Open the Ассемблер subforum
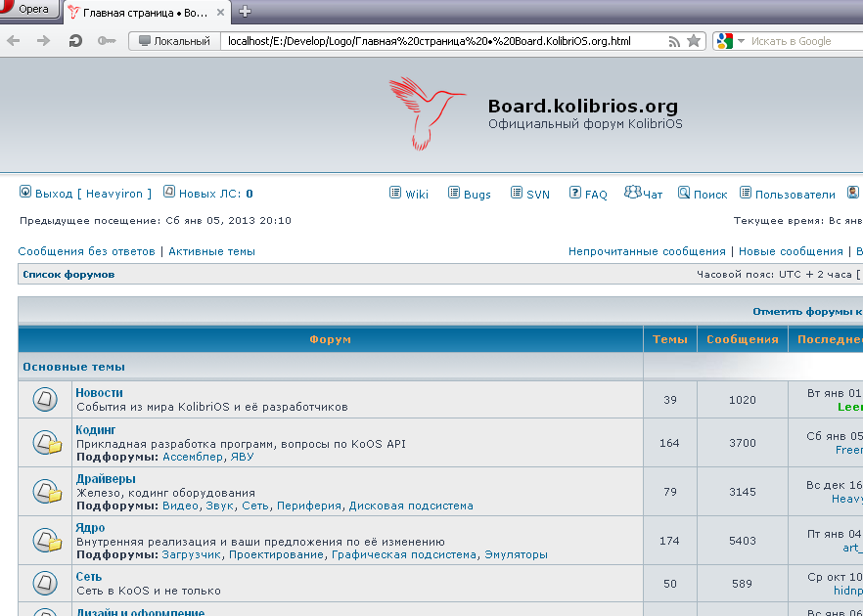 click(x=192, y=457)
